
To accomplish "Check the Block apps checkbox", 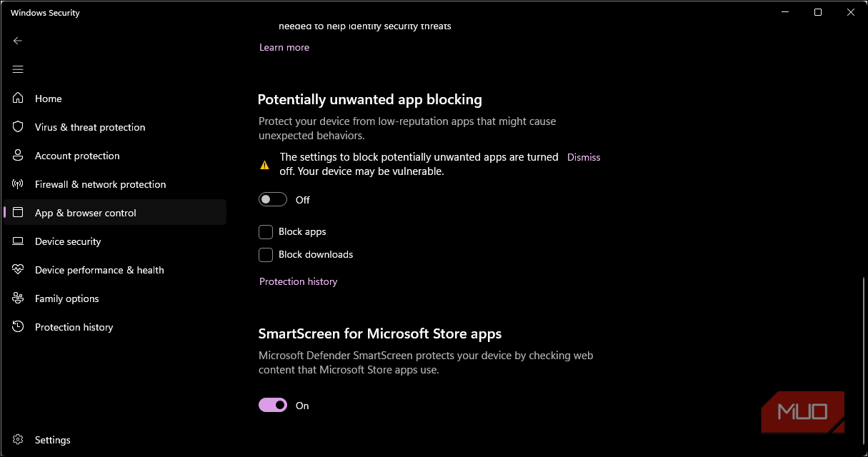I will (266, 232).
